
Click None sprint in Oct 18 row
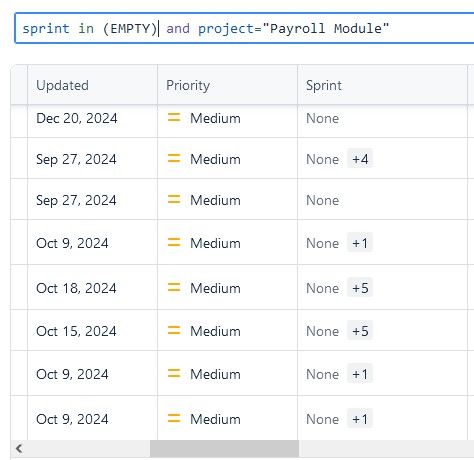[322, 288]
